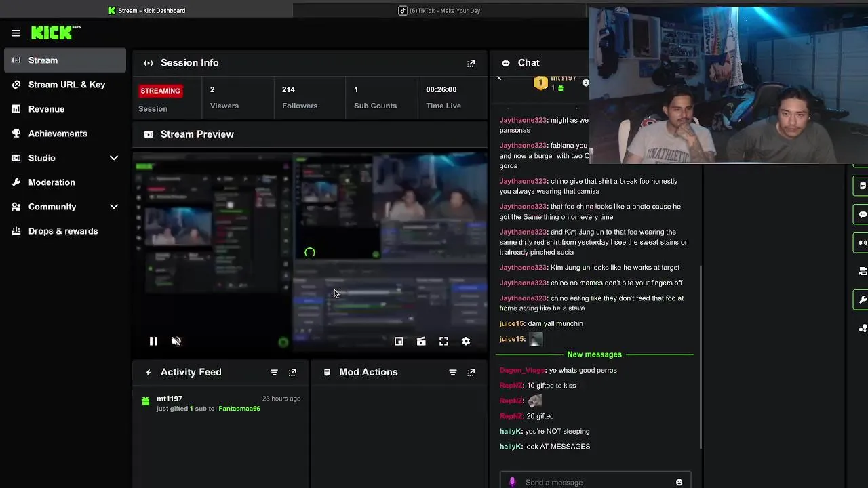Expand the Community submenu chevron

click(x=114, y=207)
